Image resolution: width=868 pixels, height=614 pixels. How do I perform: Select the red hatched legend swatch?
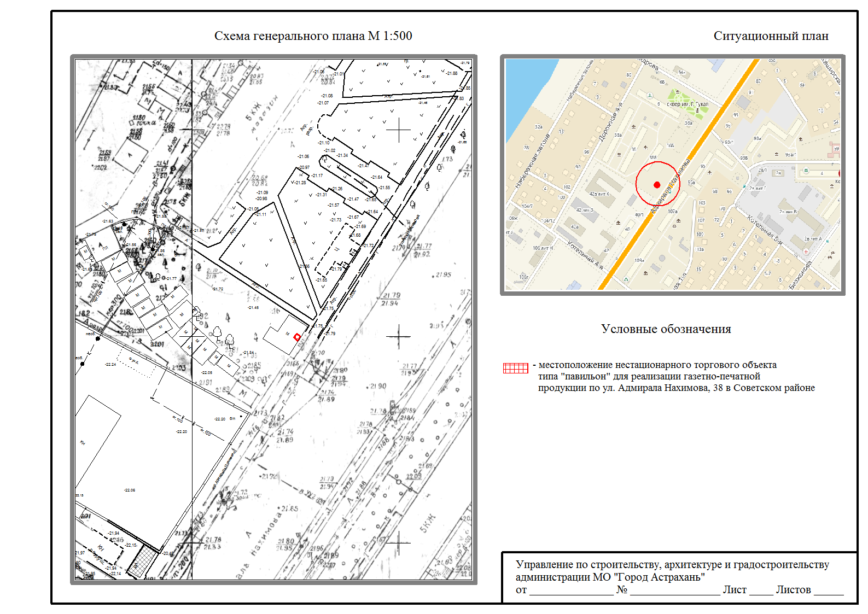pos(515,368)
